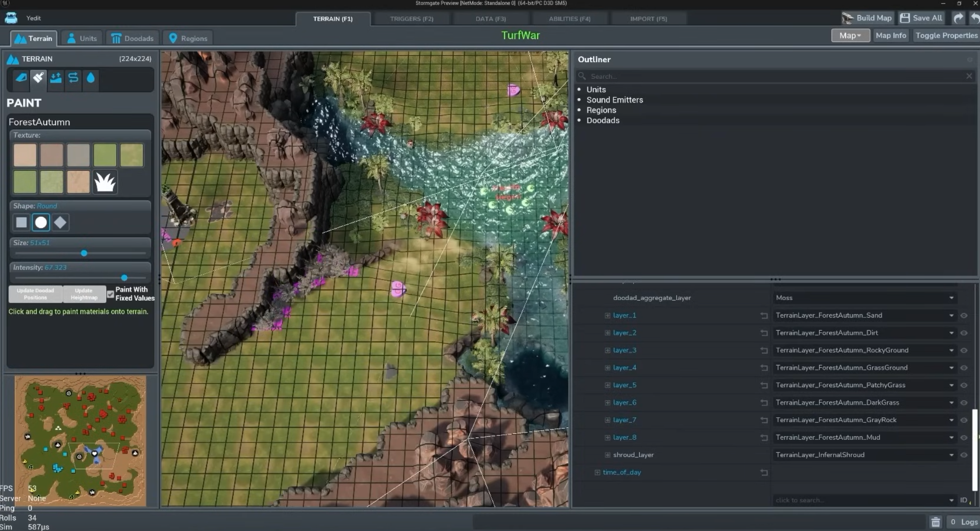The width and height of the screenshot is (980, 531).
Task: Select the water drop terrain tool
Action: (x=91, y=78)
